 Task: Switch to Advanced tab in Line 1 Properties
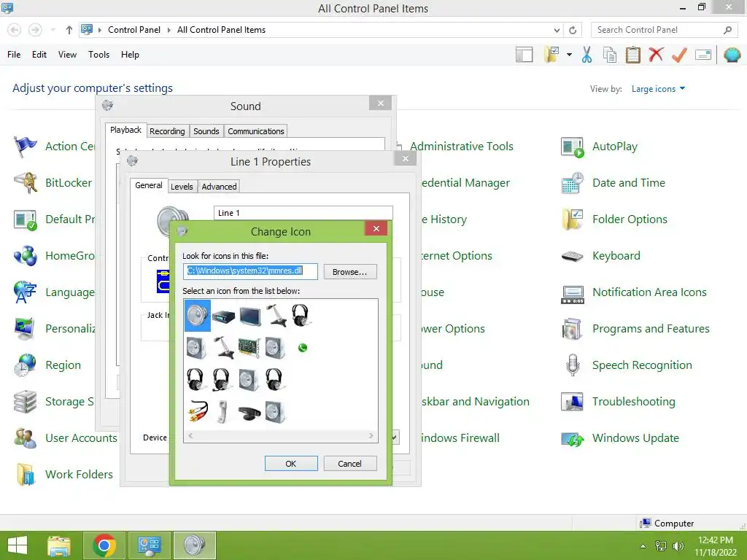click(219, 187)
